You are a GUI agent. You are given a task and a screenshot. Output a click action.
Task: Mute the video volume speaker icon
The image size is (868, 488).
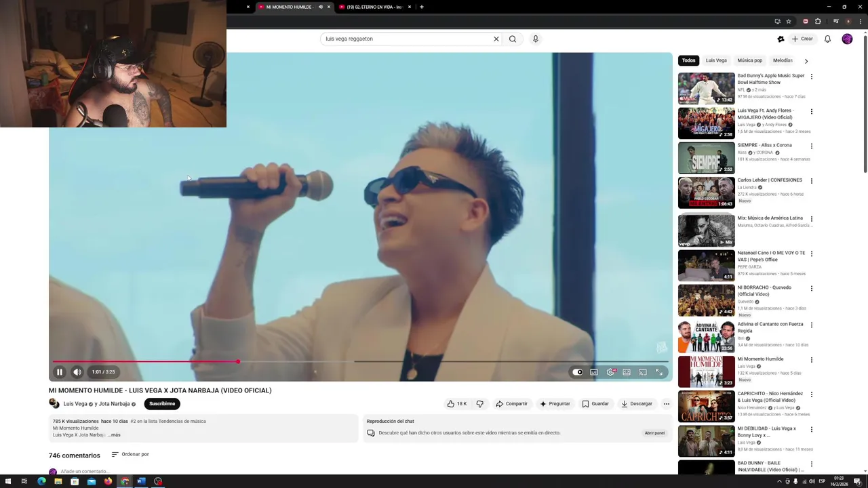tap(77, 372)
